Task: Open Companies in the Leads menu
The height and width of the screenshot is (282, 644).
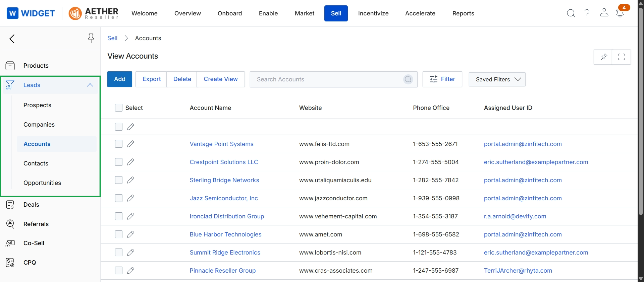Action: pos(39,125)
